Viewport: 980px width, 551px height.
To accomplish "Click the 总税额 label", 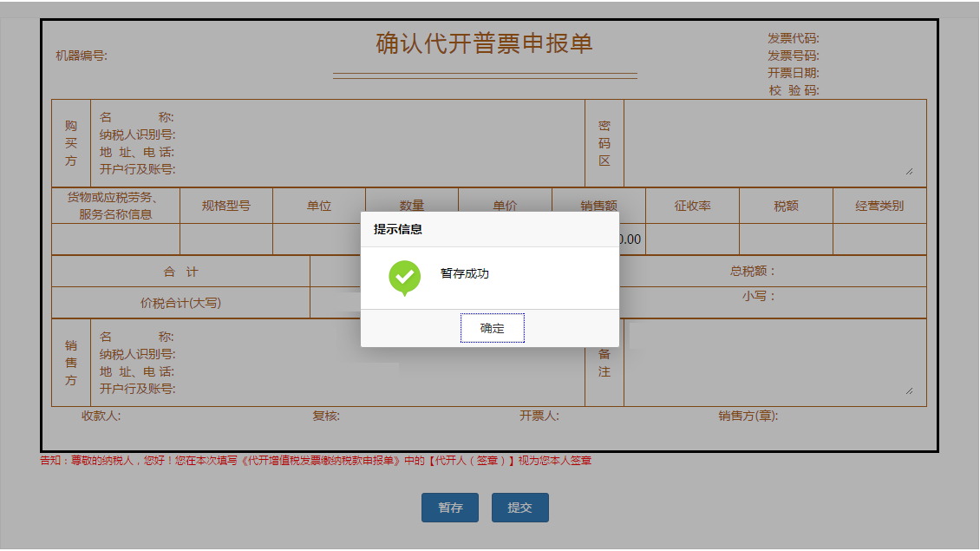I will click(753, 271).
